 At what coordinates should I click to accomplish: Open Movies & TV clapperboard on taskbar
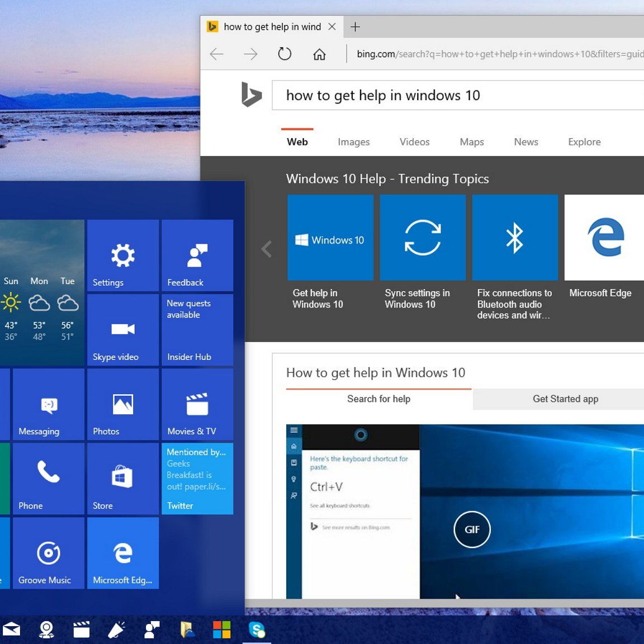[x=81, y=629]
